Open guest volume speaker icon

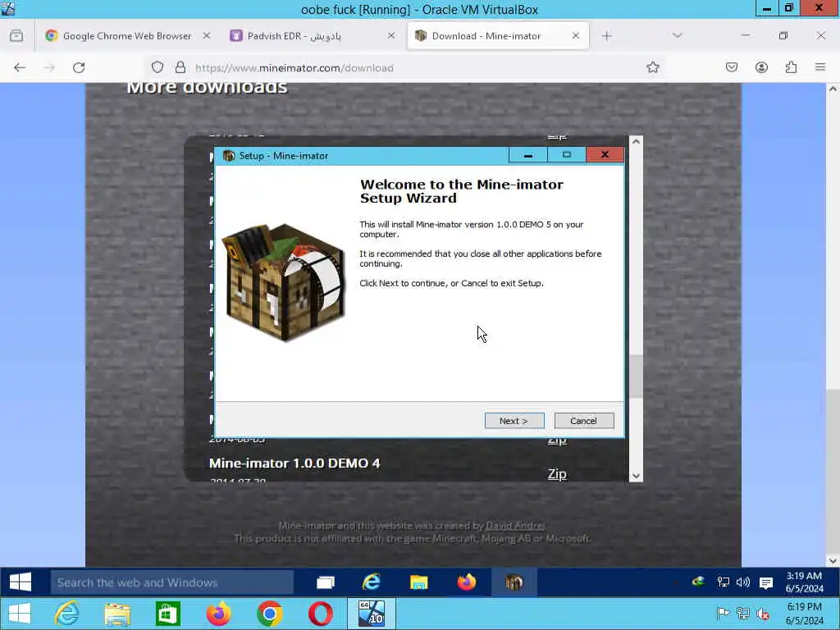tap(743, 582)
